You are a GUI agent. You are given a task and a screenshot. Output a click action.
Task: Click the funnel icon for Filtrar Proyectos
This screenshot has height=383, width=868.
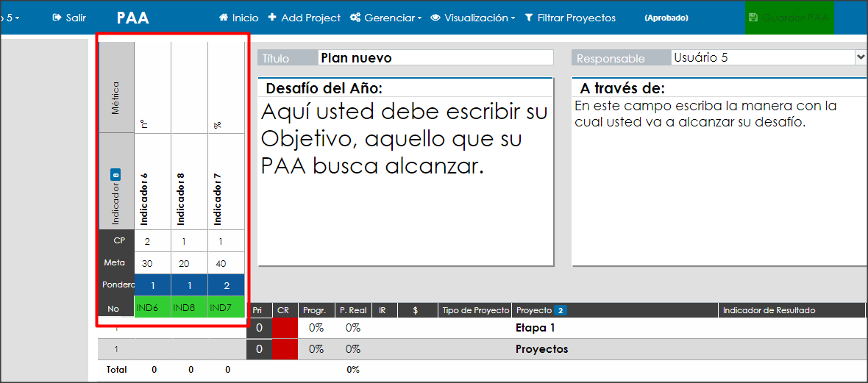click(x=529, y=18)
